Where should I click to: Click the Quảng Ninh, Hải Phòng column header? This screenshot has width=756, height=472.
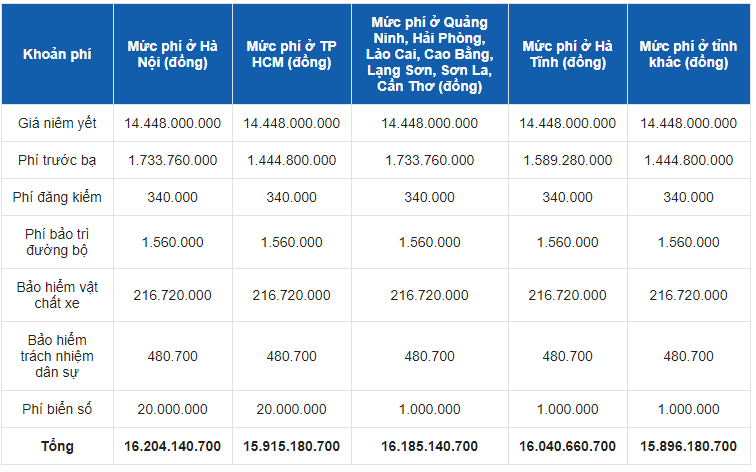[429, 54]
